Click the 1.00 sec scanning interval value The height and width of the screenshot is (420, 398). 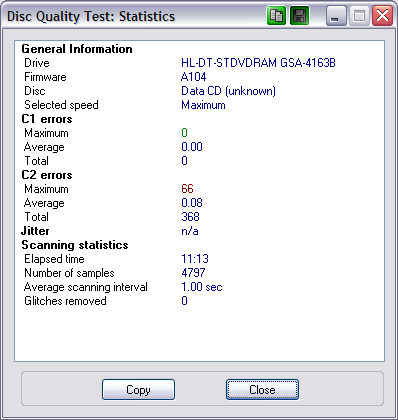pos(202,287)
